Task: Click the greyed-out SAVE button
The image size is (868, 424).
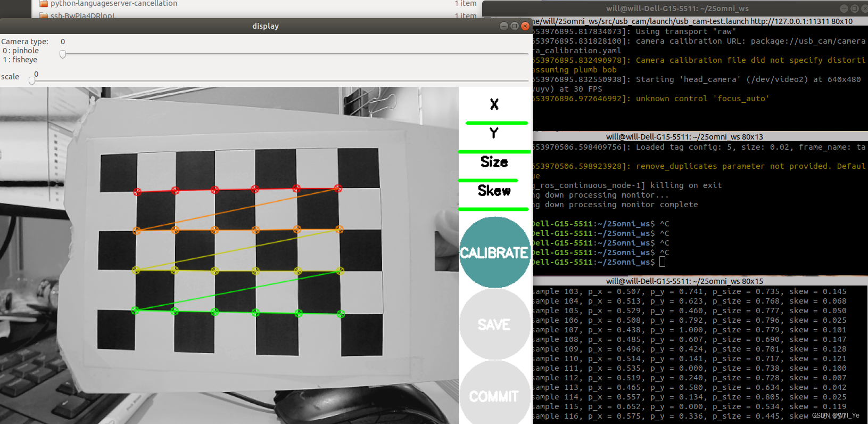Action: click(x=494, y=324)
